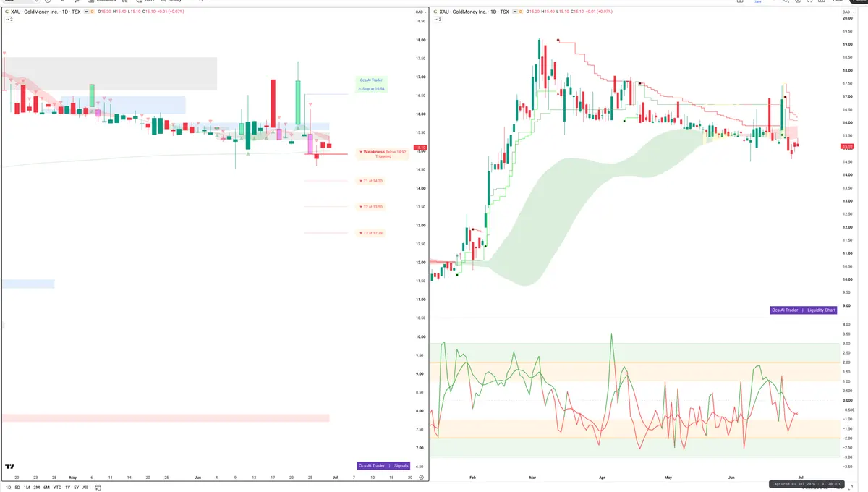Image resolution: width=868 pixels, height=492 pixels.
Task: Select the All time range
Action: (85, 488)
